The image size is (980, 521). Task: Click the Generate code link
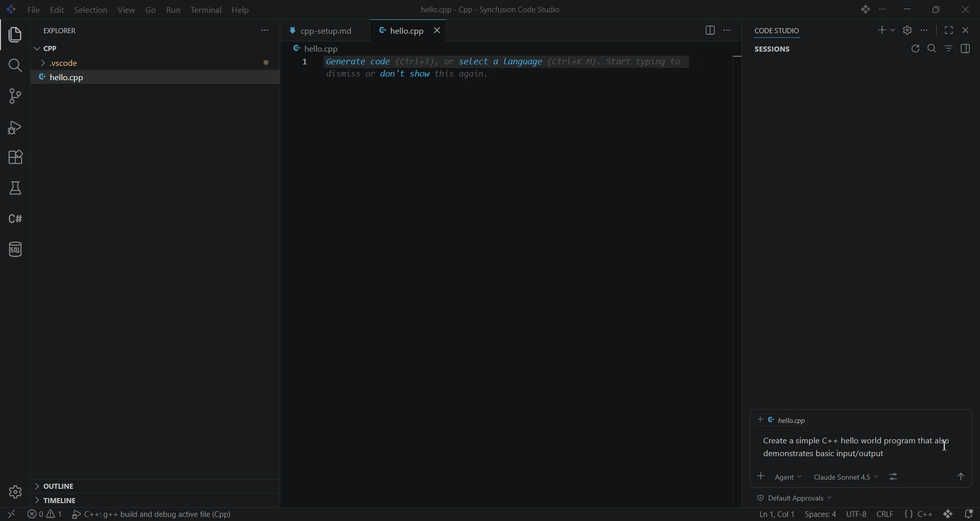(x=358, y=62)
